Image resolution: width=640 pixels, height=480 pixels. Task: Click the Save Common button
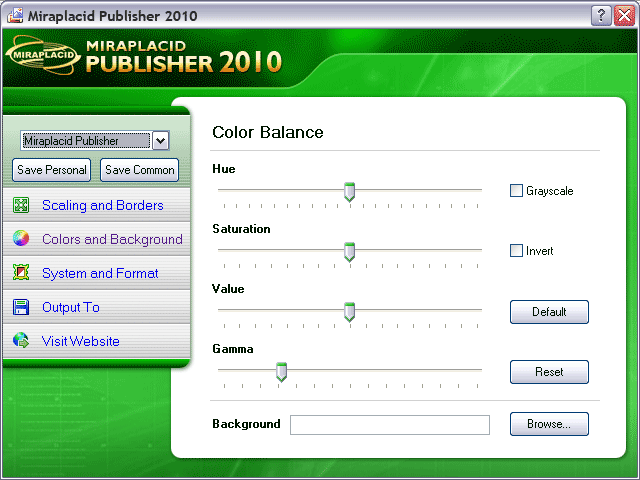tap(140, 170)
